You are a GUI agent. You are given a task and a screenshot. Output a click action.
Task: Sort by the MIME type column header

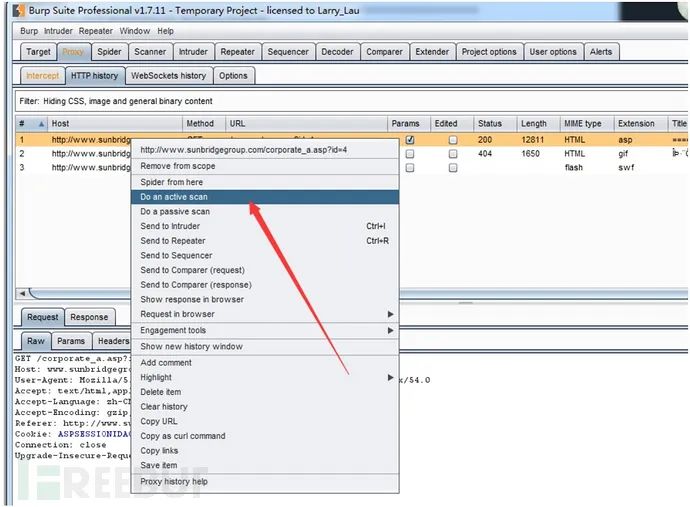587,124
